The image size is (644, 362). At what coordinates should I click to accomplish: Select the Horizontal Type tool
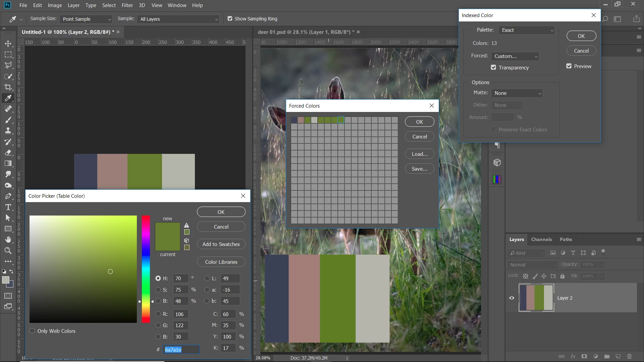pyautogui.click(x=8, y=207)
